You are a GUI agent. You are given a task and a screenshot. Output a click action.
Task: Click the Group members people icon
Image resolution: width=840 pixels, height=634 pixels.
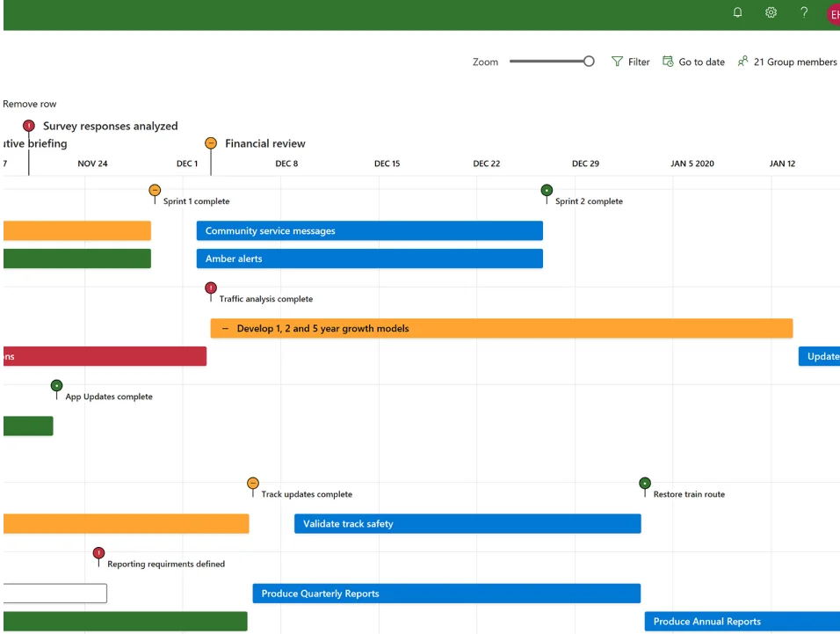click(743, 62)
